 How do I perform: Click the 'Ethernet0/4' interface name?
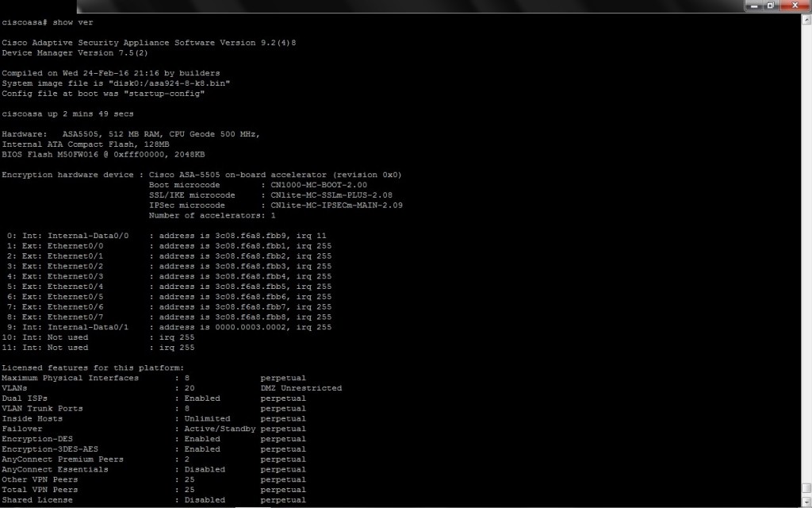click(x=75, y=287)
